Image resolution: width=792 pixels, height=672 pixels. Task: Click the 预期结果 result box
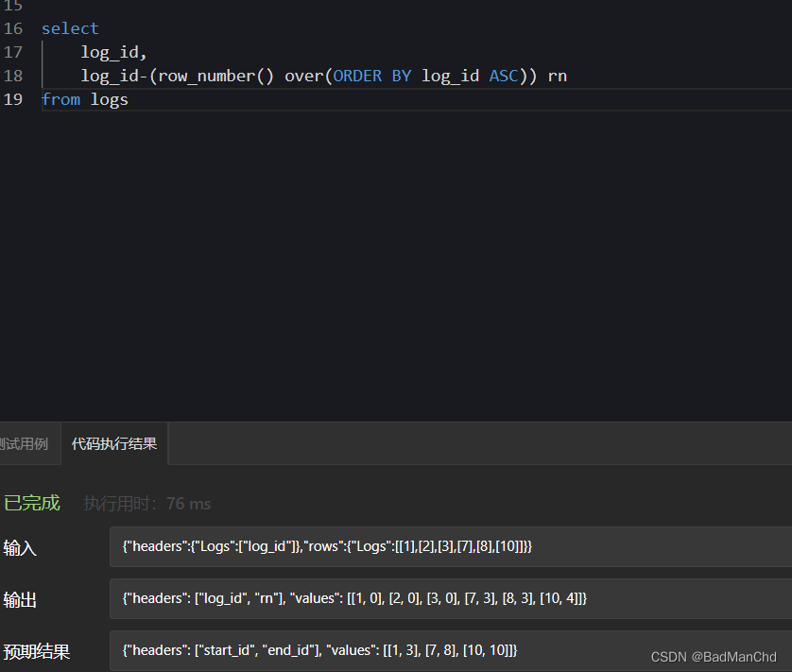click(451, 651)
